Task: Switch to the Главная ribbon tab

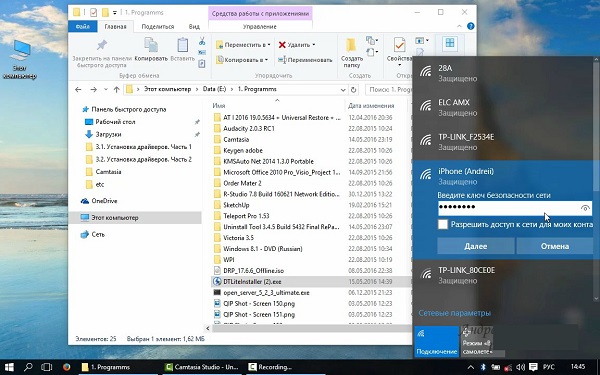Action: point(115,26)
